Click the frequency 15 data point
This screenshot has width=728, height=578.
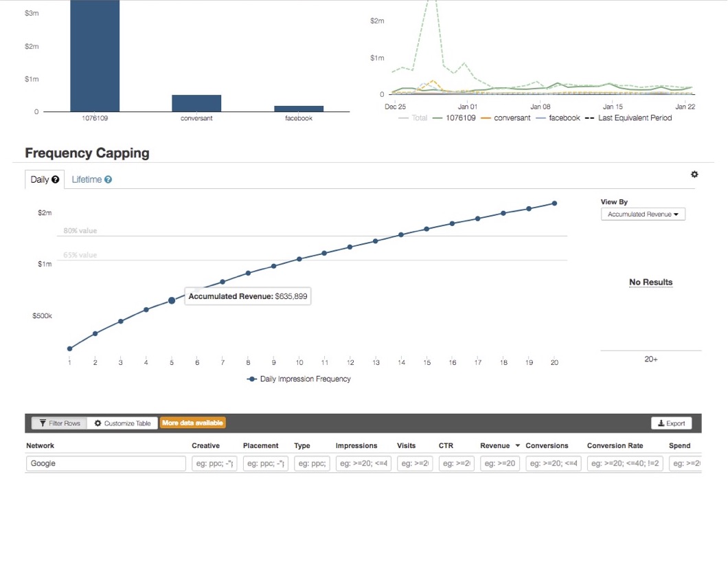426,229
